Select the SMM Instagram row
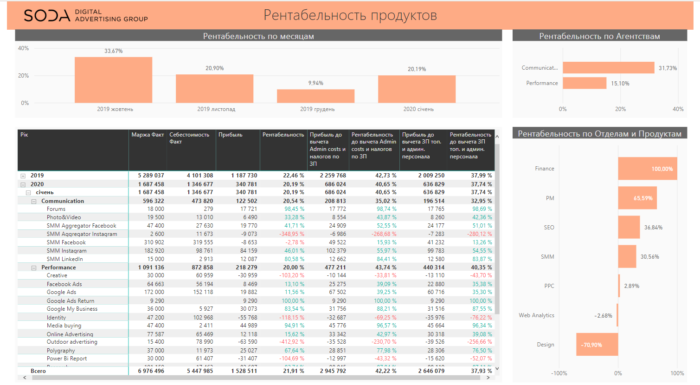Screen dimensions: 700x385 256,251
